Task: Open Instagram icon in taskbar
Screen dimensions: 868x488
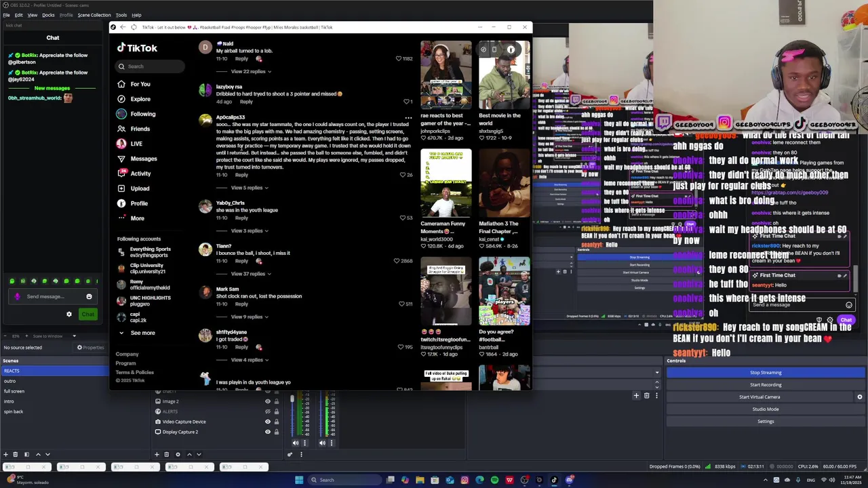Action: click(465, 480)
